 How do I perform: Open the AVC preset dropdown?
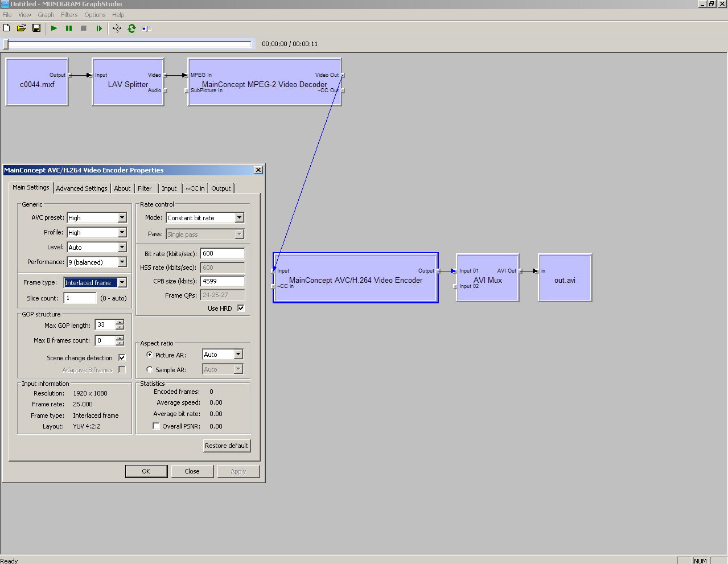pyautogui.click(x=122, y=217)
